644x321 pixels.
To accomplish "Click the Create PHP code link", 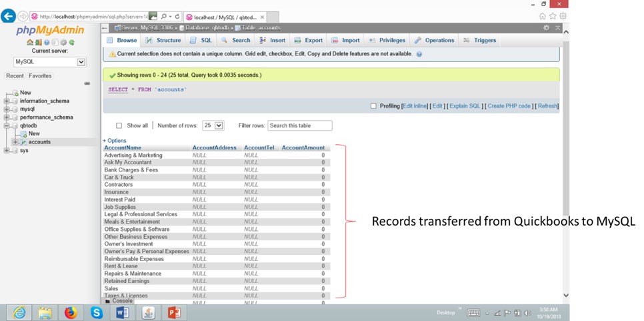I will (x=509, y=106).
